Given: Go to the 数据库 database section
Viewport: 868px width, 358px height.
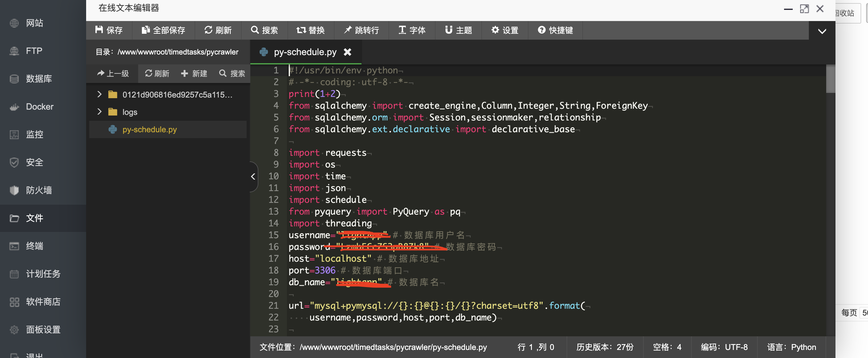Looking at the screenshot, I should click(39, 79).
